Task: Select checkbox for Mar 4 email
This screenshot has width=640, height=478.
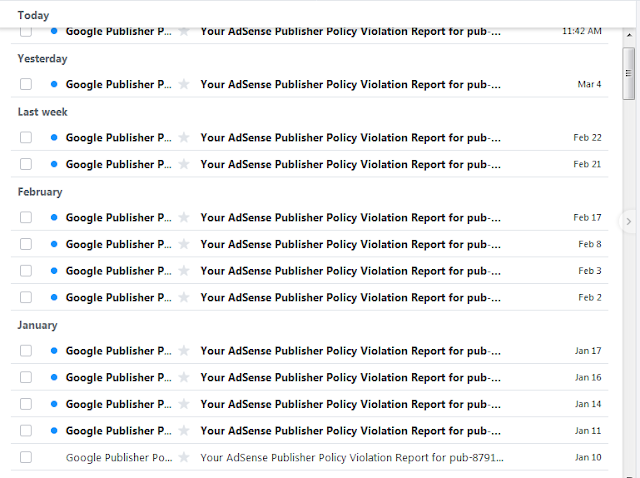Action: (26, 84)
